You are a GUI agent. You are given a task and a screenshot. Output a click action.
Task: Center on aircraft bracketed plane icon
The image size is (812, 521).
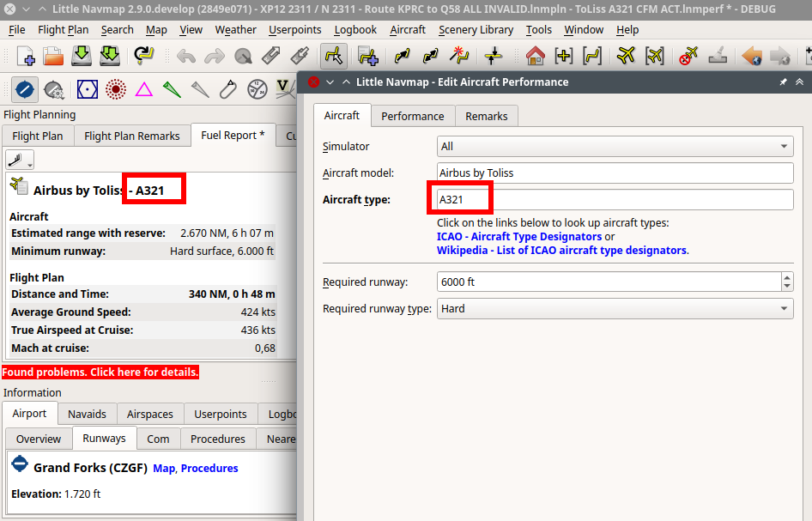coord(655,56)
